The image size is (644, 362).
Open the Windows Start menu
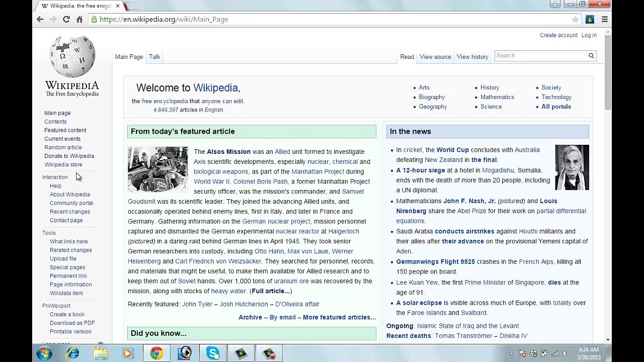pos(44,353)
